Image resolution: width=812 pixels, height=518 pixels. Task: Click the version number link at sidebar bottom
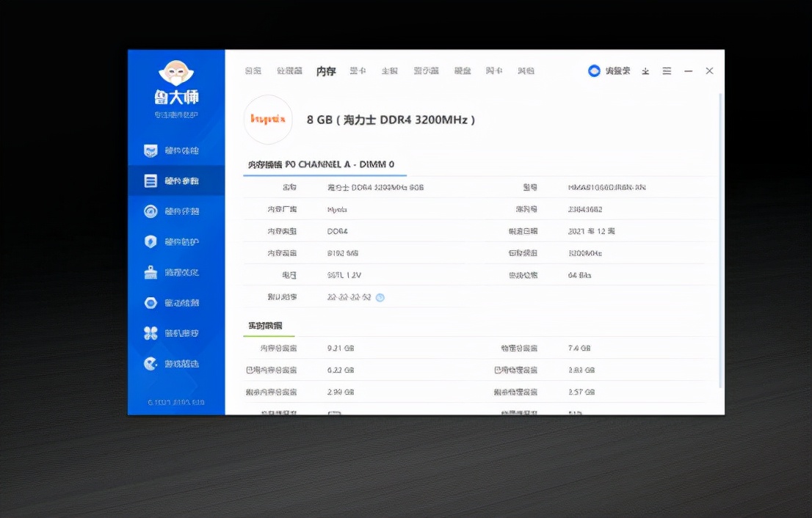176,402
